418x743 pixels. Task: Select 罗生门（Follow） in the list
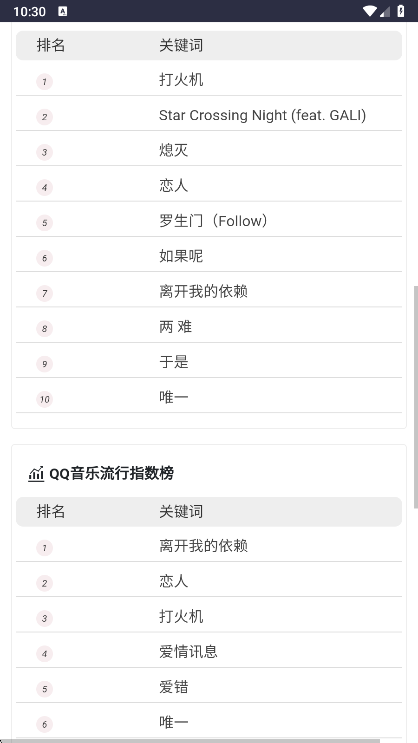tap(214, 221)
